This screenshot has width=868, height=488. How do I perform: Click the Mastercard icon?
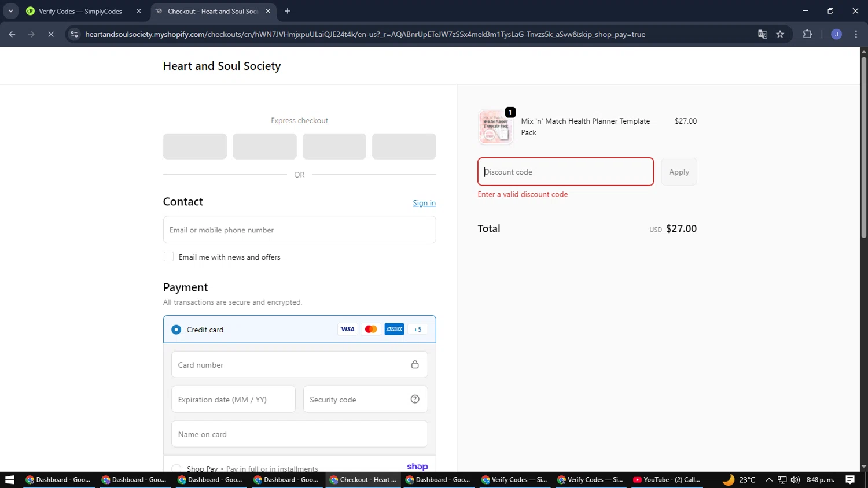[x=371, y=329]
